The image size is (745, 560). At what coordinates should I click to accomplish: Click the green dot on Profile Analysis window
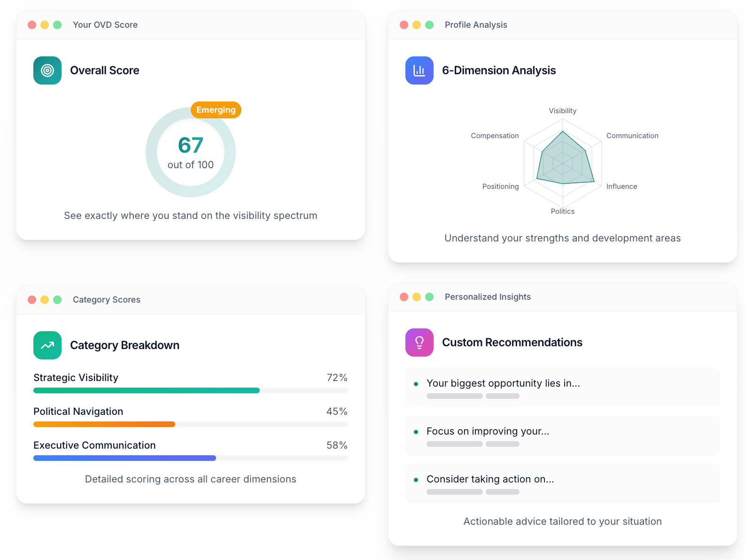point(429,25)
